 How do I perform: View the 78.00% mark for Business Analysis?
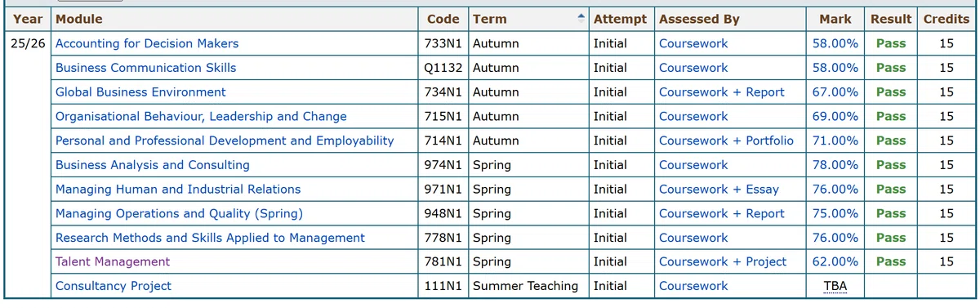pyautogui.click(x=835, y=165)
